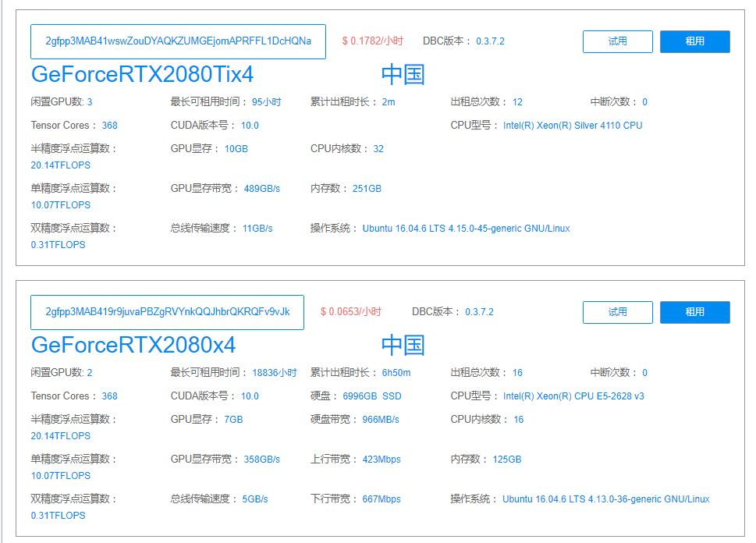Click the GeForceRTX2080Tix4 title
This screenshot has height=543, width=756.
(x=142, y=74)
